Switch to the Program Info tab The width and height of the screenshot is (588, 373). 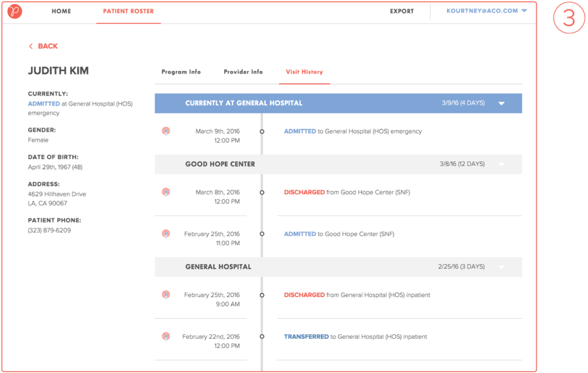(181, 72)
